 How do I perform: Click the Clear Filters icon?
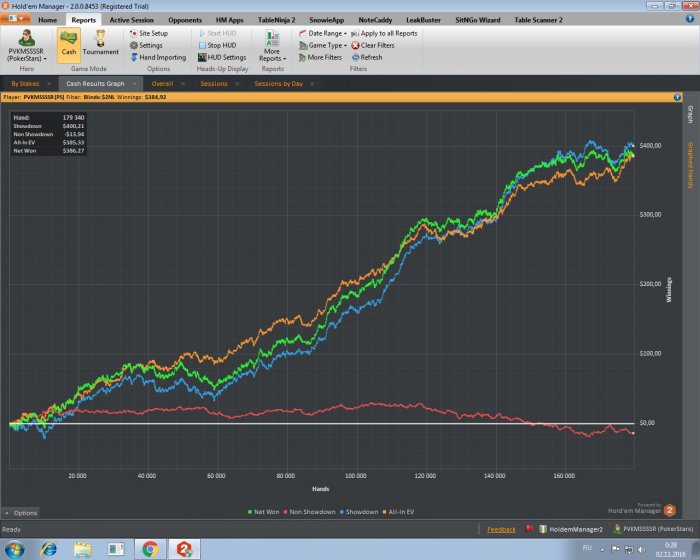click(371, 45)
